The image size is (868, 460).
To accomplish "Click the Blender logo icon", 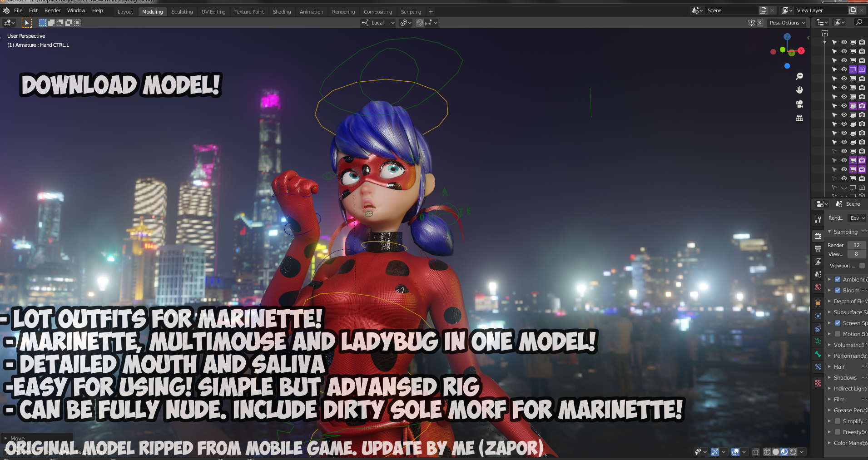I will click(6, 10).
